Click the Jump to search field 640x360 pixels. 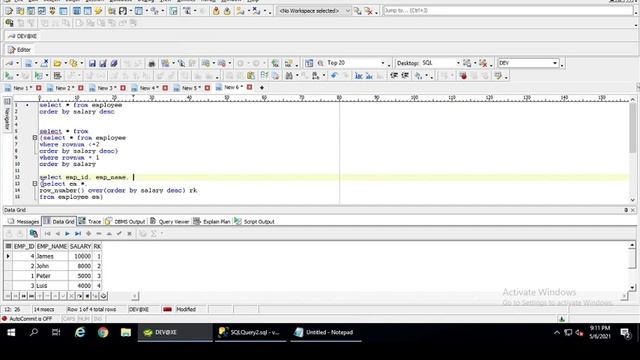[507, 11]
